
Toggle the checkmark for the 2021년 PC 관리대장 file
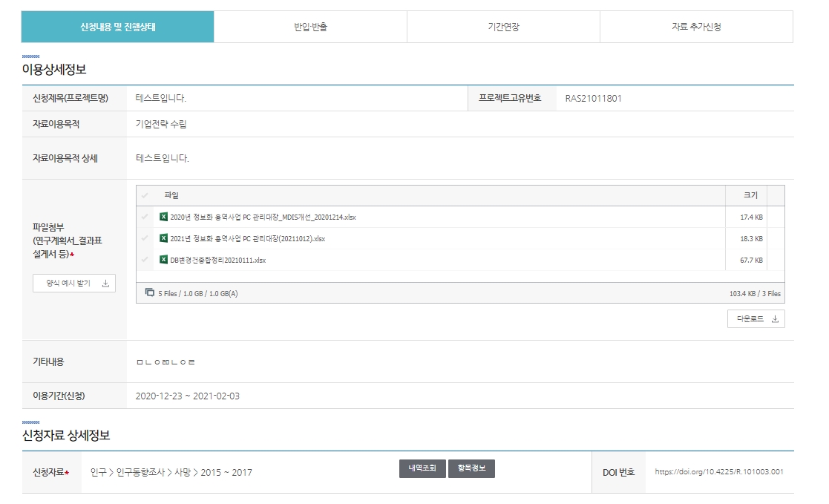tap(146, 239)
